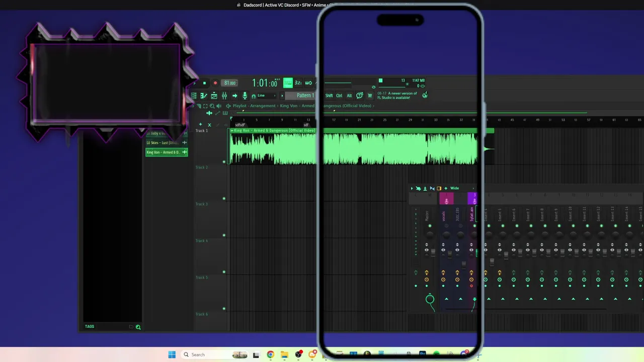Viewport: 644px width, 362px height.
Task: Open the newer version of FL Studio notice
Action: (397, 96)
